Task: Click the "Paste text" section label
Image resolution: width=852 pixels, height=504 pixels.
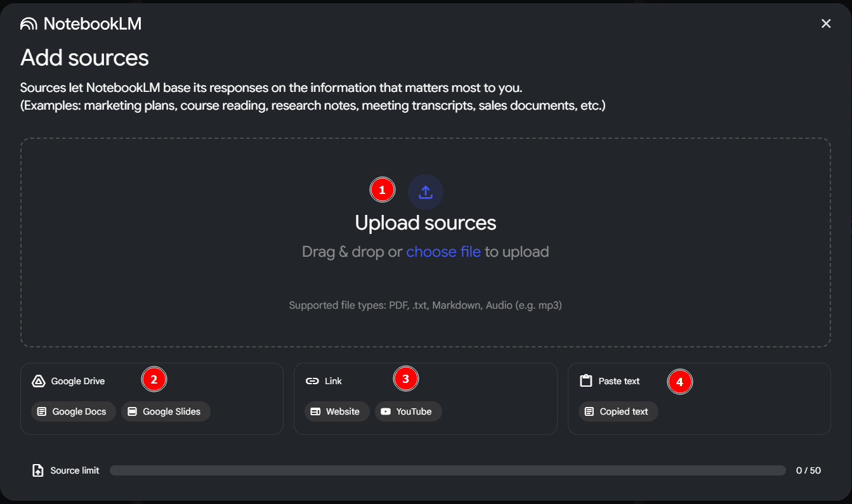Action: click(619, 381)
